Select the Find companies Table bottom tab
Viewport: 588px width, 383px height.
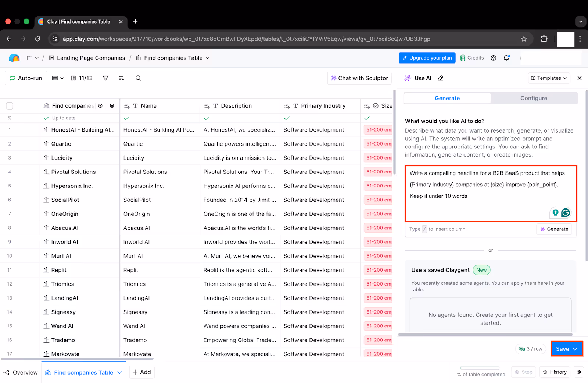tap(83, 372)
